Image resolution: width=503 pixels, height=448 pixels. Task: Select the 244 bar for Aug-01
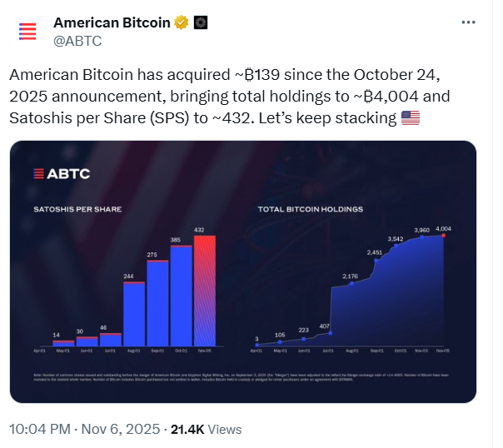point(134,313)
